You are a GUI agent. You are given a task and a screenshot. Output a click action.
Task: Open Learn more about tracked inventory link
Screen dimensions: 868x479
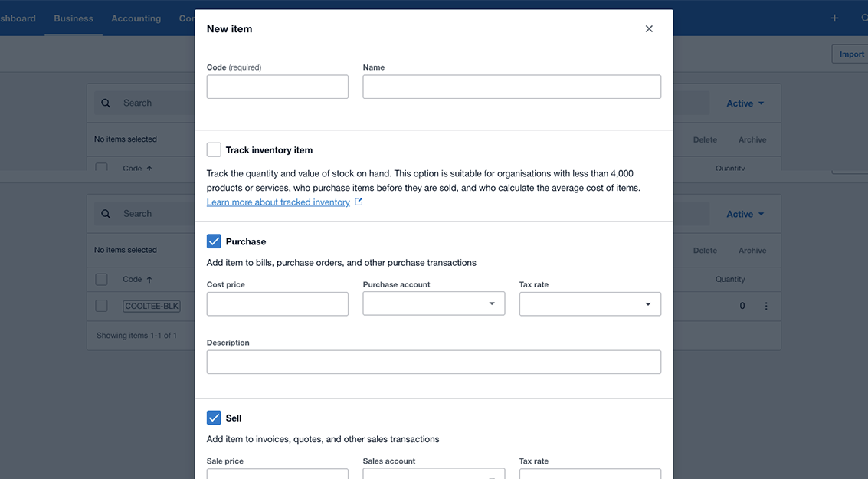(x=278, y=202)
